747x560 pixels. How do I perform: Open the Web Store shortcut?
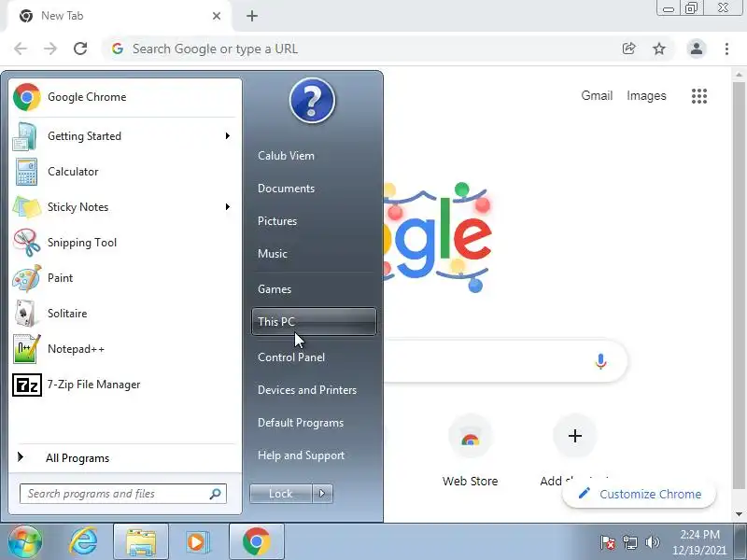(x=470, y=451)
